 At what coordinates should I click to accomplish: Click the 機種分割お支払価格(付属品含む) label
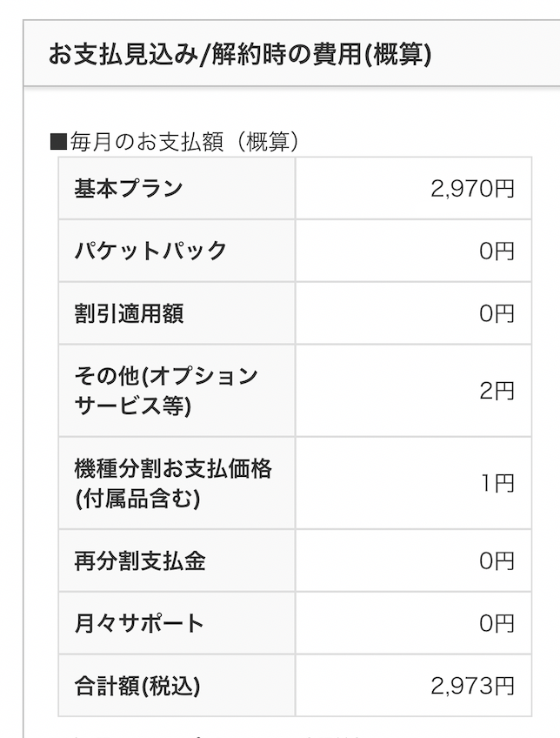coord(173,483)
